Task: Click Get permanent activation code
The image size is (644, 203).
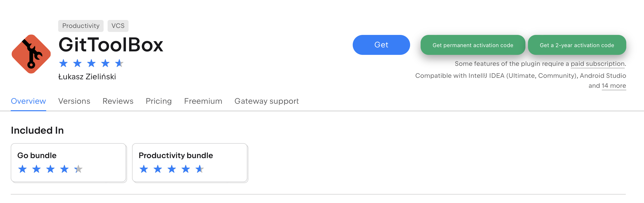Action: point(473,45)
